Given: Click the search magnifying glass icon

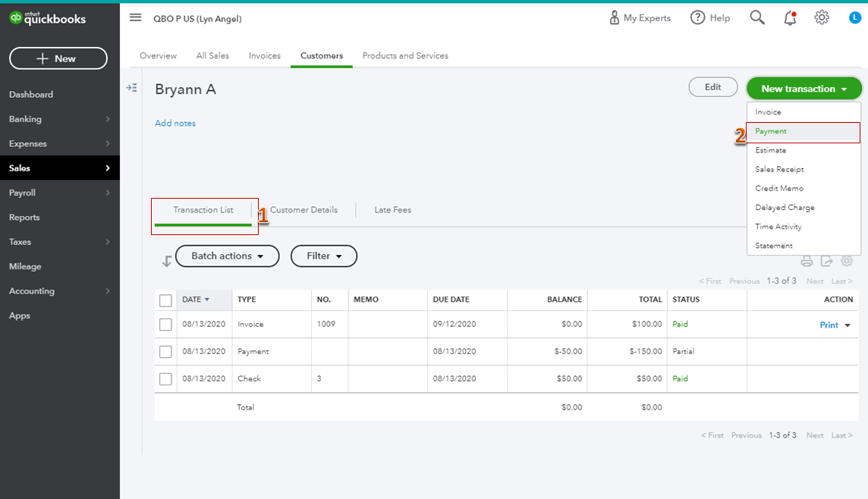Looking at the screenshot, I should pyautogui.click(x=756, y=17).
